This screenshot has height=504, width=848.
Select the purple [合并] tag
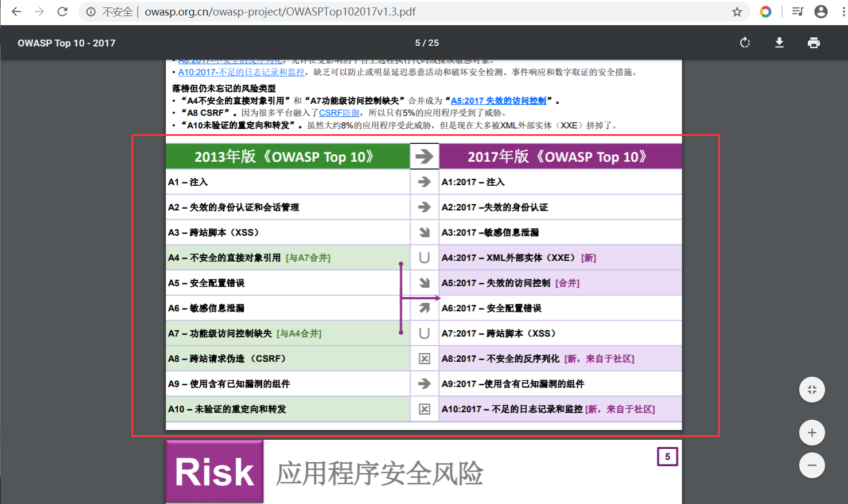pyautogui.click(x=567, y=283)
